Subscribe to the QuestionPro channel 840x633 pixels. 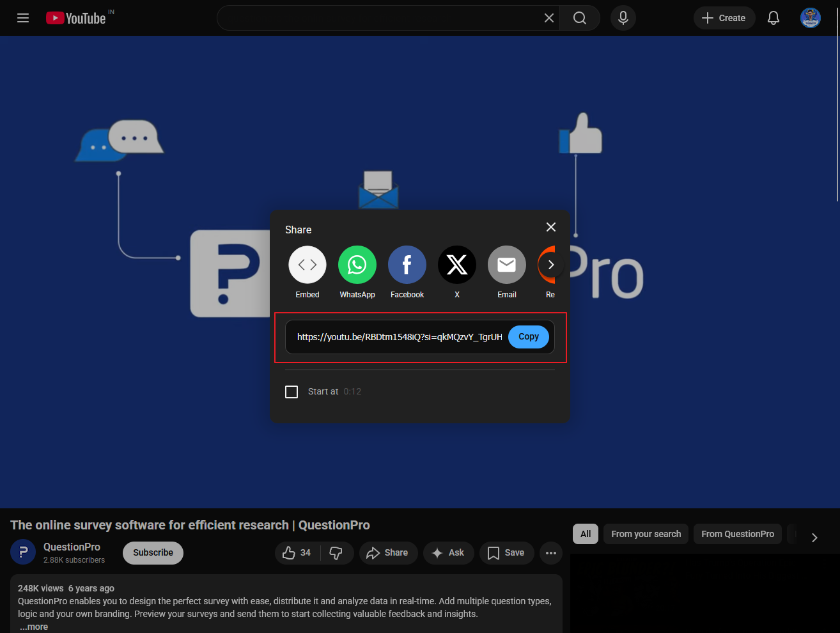click(153, 552)
